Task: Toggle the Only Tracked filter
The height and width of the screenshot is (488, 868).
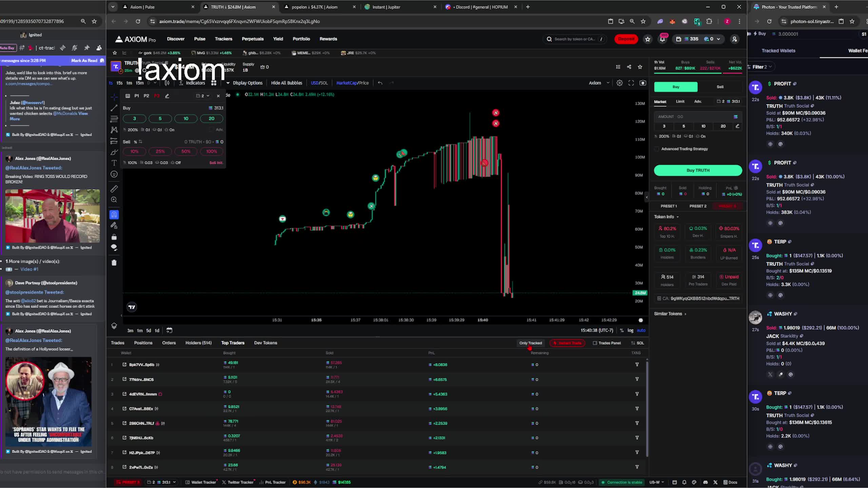Action: coord(530,343)
